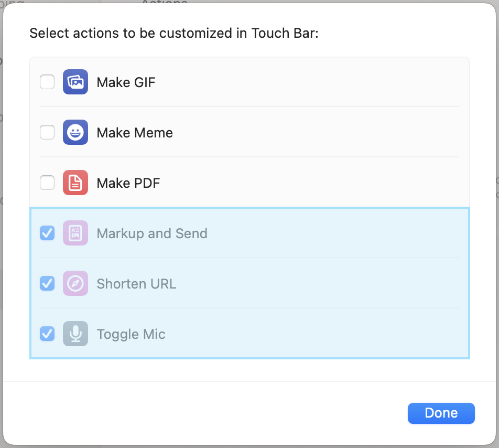This screenshot has height=448, width=499.
Task: Click the Toggle Mic label
Action: pyautogui.click(x=131, y=334)
